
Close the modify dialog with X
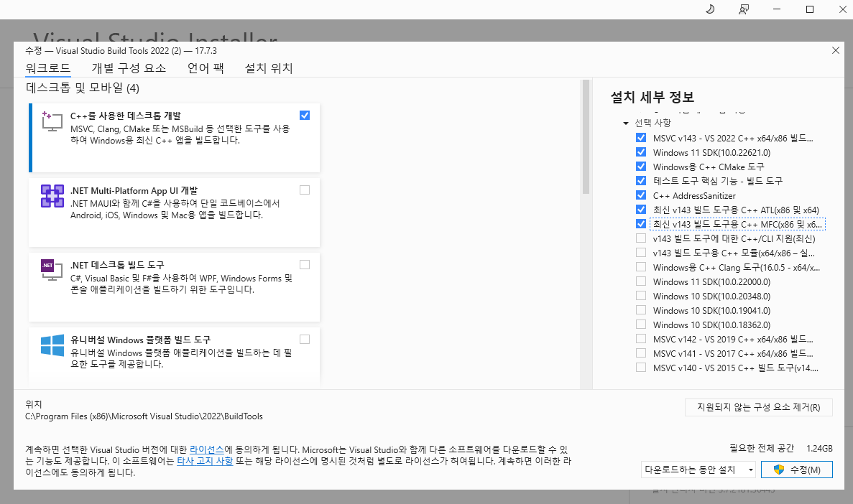pos(836,50)
